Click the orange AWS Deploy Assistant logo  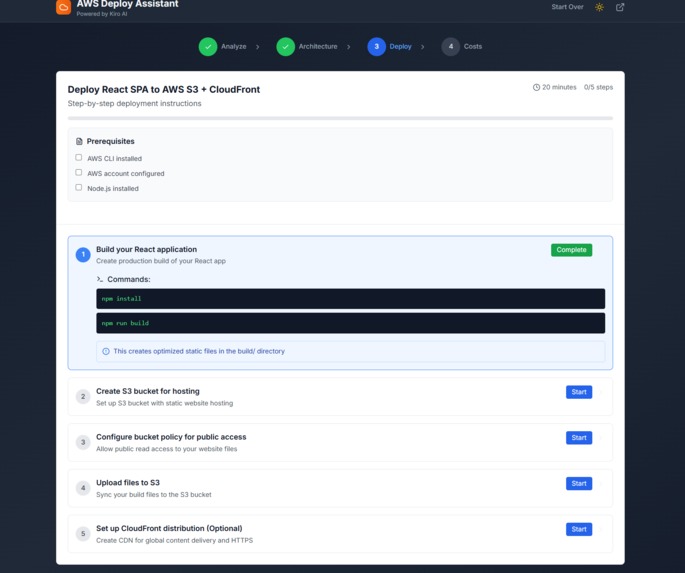click(x=63, y=7)
